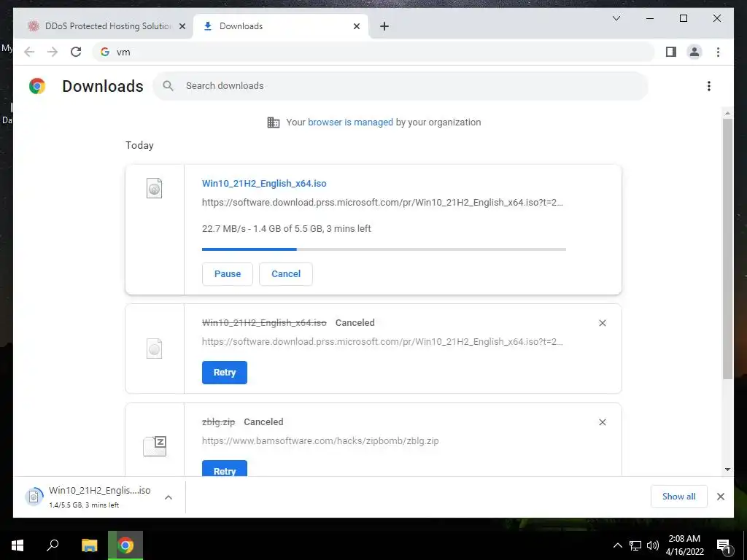
Task: Open the side panel icon in toolbar
Action: tap(671, 52)
